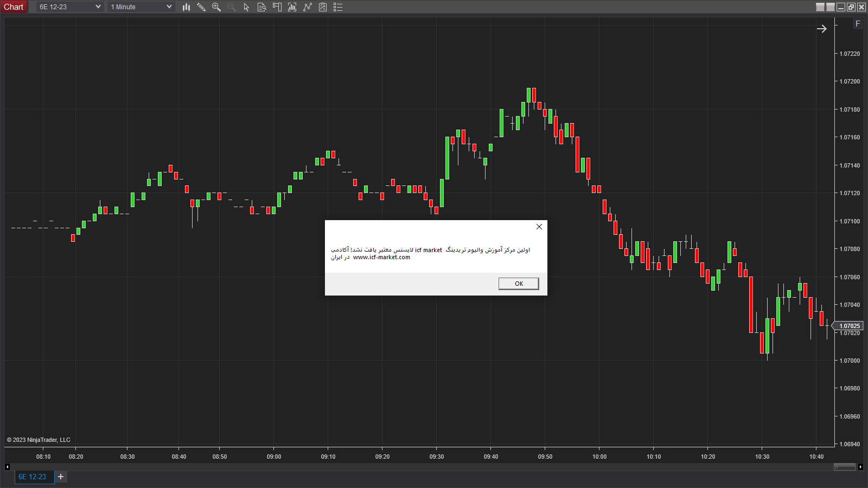Close the license message dialog
This screenshot has width=868, height=488.
point(539,227)
